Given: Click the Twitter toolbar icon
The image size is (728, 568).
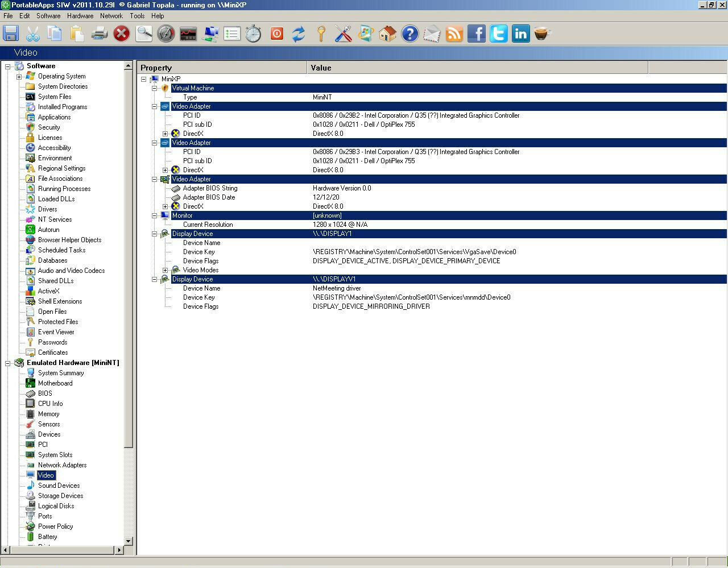Looking at the screenshot, I should point(498,34).
